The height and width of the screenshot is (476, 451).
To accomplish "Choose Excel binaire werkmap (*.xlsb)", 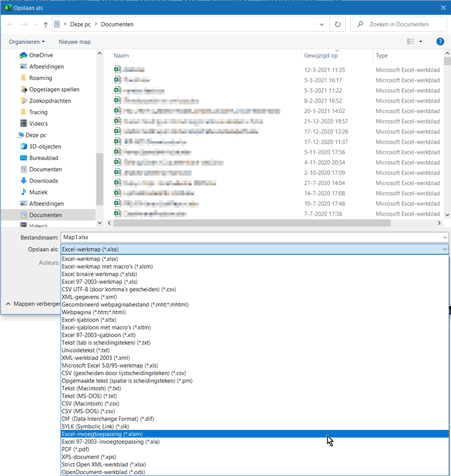I will point(99,274).
